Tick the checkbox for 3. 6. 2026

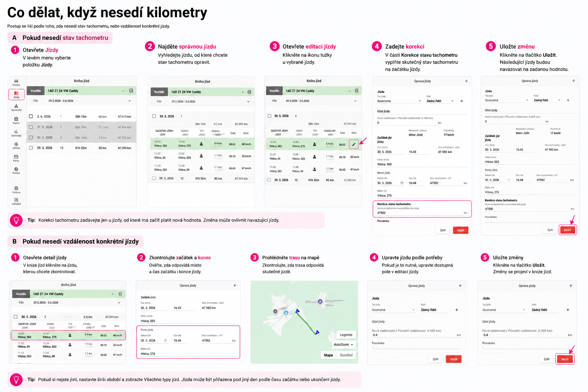click(x=31, y=116)
